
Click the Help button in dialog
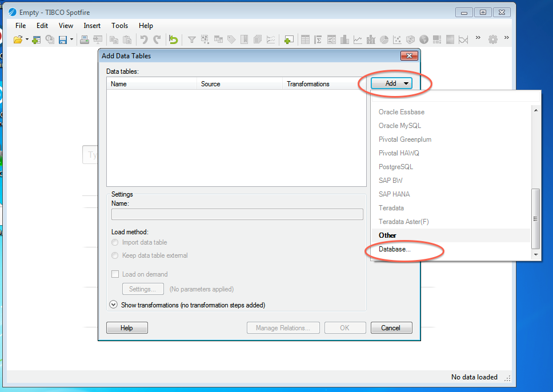pos(127,328)
